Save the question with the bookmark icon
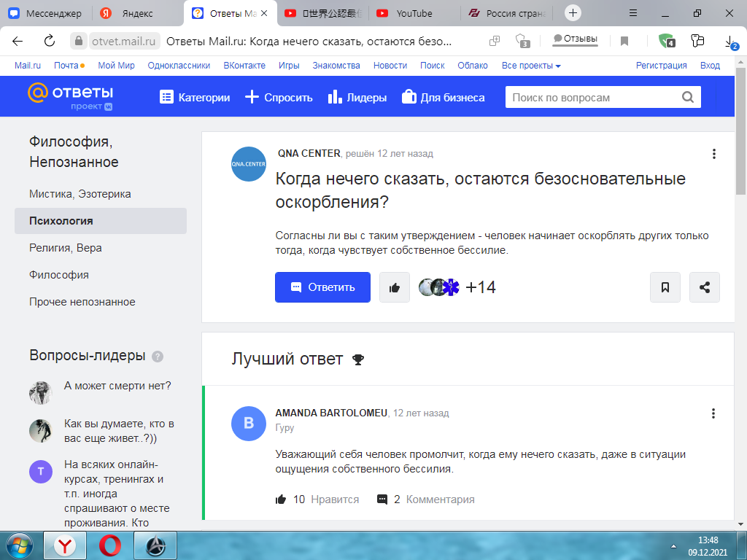This screenshot has width=747, height=560. click(665, 287)
